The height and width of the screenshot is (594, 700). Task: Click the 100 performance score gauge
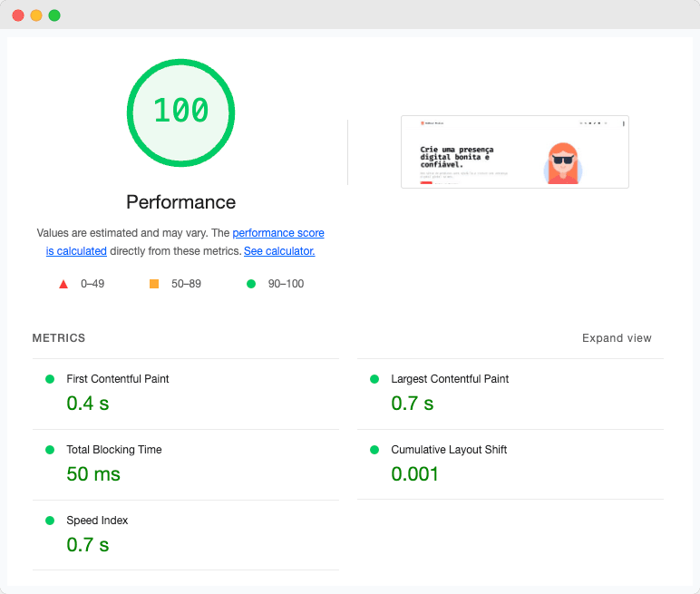click(x=180, y=112)
